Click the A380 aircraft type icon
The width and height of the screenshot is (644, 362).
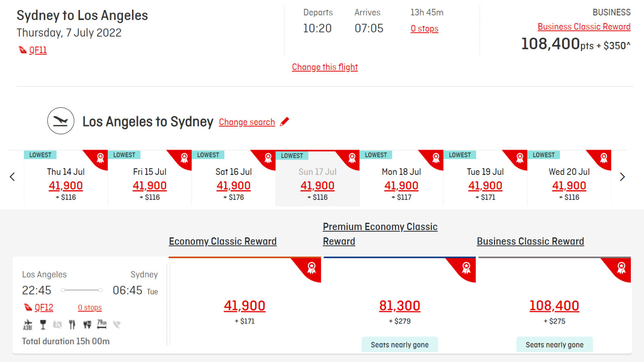[x=28, y=325]
